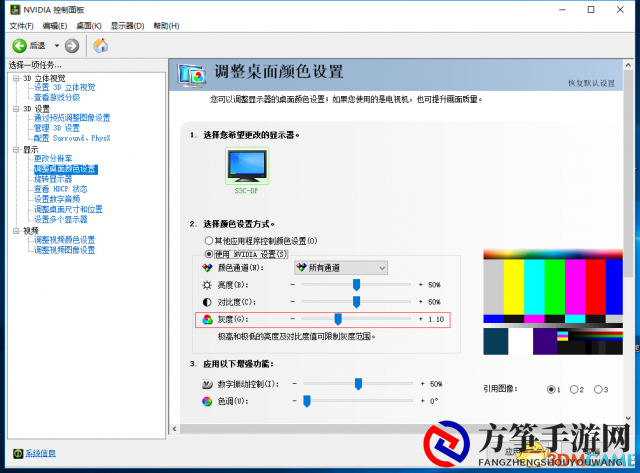
Task: Open the 编辑(E) menu
Action: click(x=55, y=26)
